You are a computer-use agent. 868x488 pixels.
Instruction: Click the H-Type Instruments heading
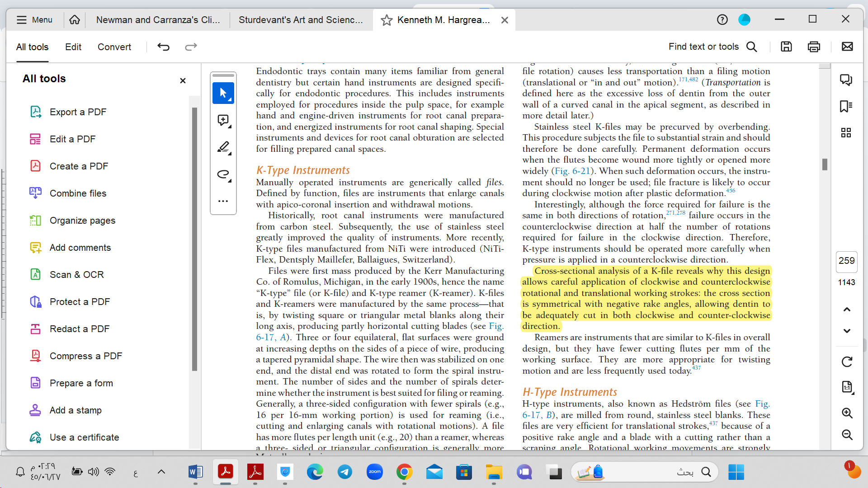coord(570,392)
